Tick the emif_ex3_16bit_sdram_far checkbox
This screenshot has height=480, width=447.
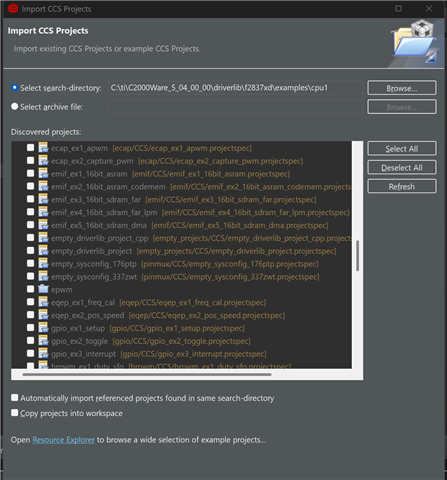point(30,199)
